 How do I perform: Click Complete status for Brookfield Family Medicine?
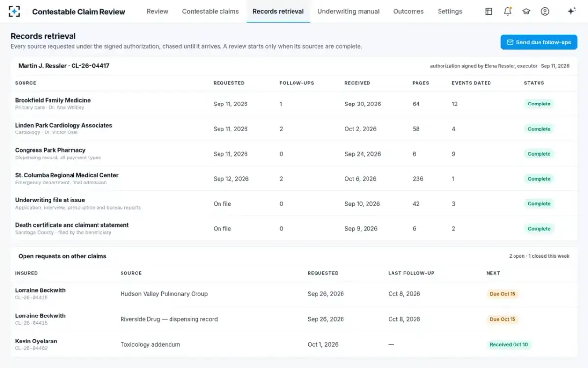[539, 104]
